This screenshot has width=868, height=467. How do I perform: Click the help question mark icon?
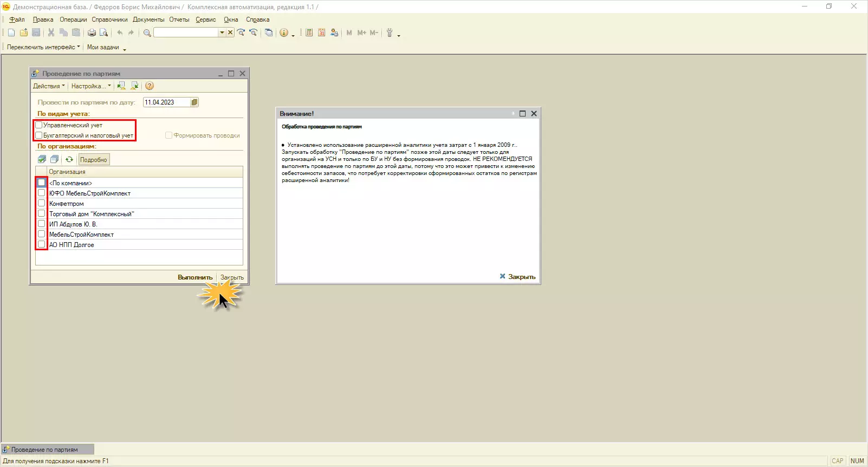pyautogui.click(x=150, y=86)
